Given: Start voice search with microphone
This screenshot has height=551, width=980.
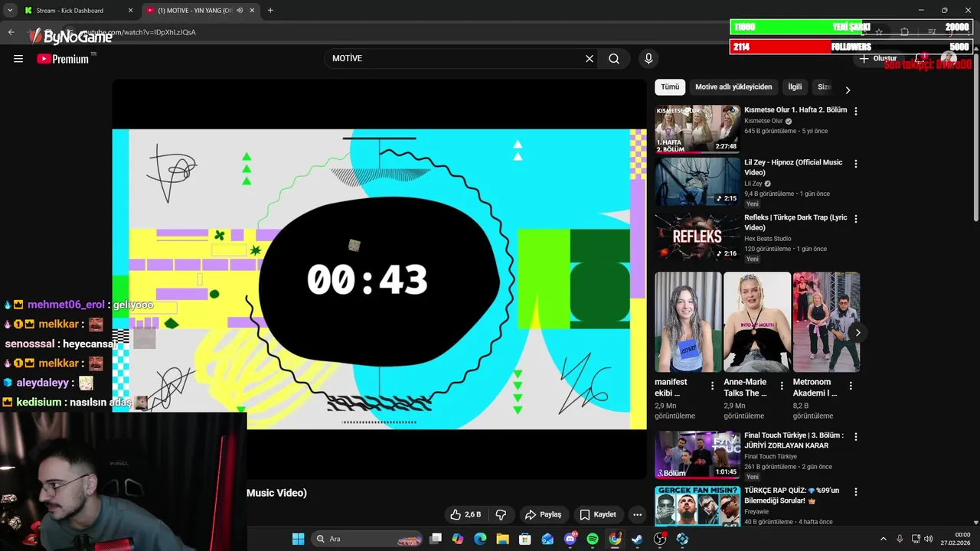Looking at the screenshot, I should tap(648, 59).
